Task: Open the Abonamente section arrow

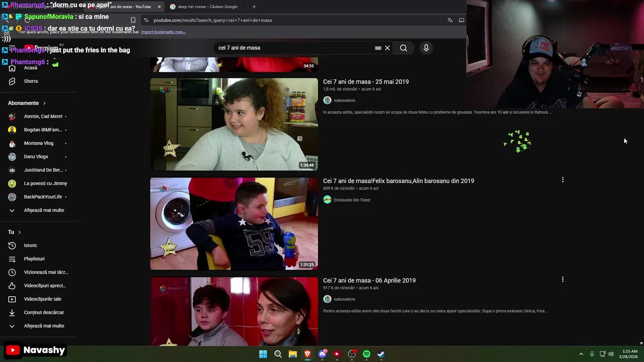Action: (44, 103)
